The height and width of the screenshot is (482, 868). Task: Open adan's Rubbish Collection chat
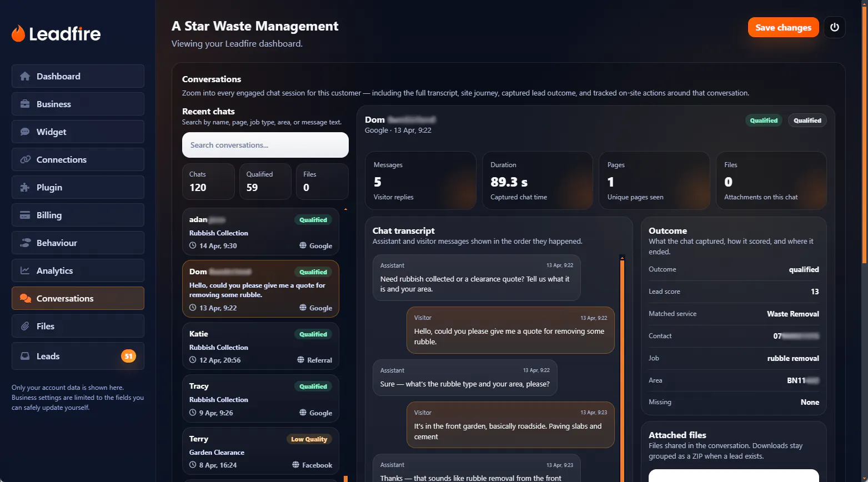(260, 231)
